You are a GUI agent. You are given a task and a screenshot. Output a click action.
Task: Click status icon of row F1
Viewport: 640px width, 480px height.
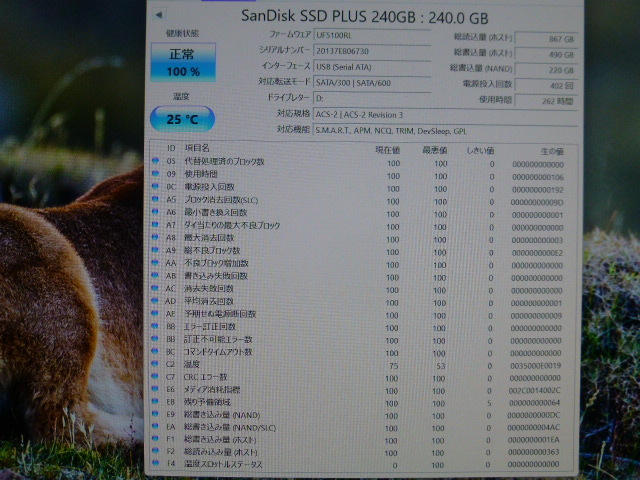coord(155,438)
